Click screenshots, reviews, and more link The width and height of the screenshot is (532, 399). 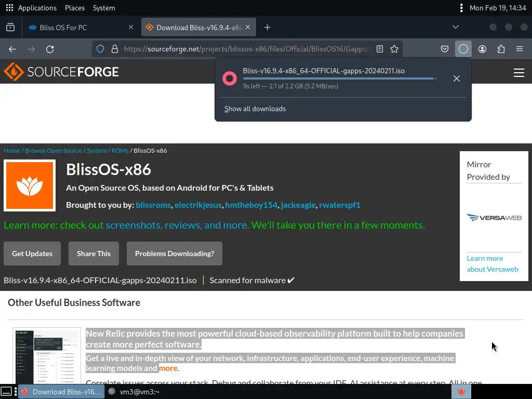[x=177, y=225]
